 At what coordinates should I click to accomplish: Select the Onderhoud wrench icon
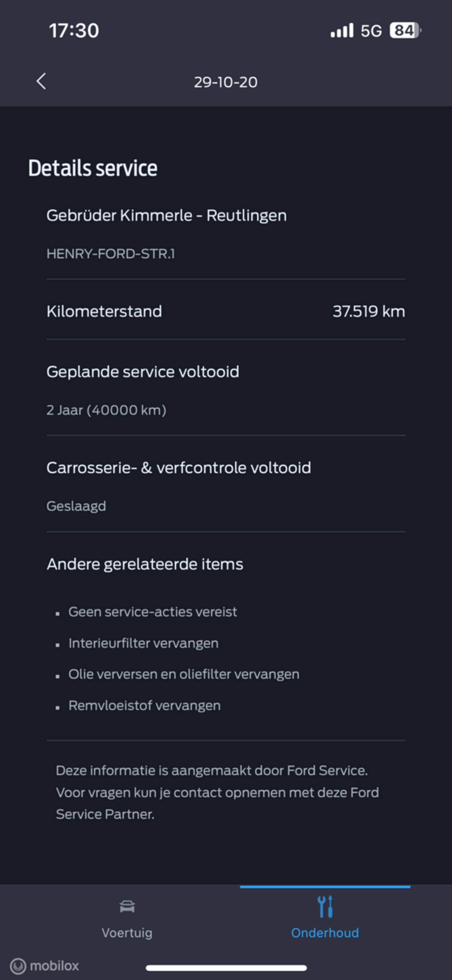325,907
